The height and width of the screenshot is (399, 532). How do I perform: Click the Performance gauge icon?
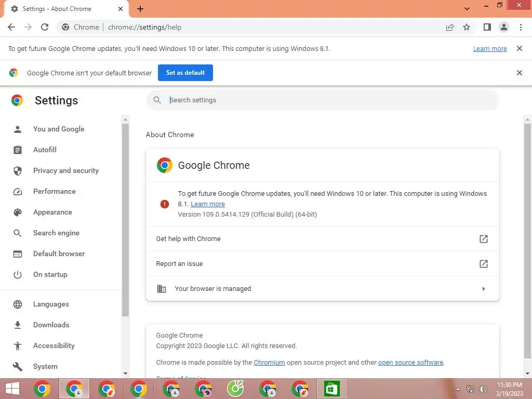[x=18, y=192]
